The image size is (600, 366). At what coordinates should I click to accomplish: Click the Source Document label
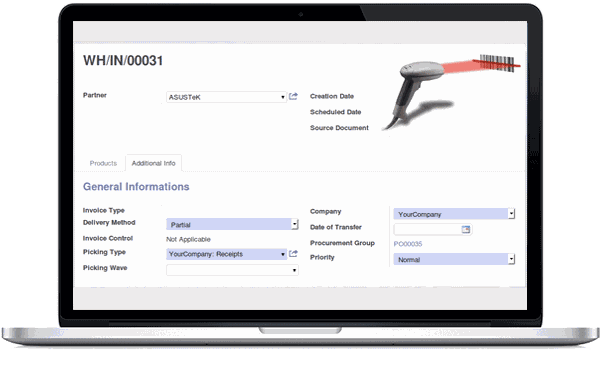point(339,127)
